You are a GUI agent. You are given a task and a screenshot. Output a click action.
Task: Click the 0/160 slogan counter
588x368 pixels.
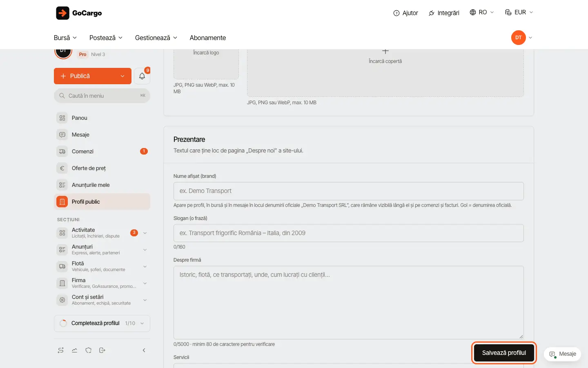coord(179,247)
